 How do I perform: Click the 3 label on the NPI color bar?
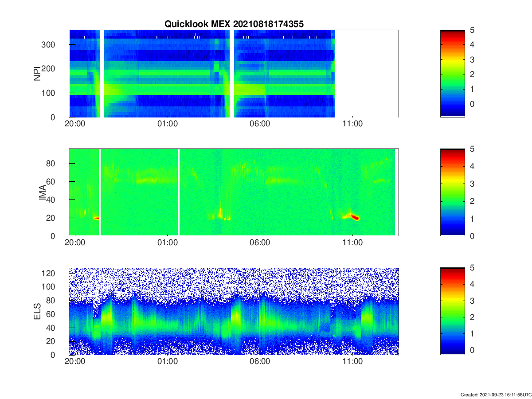[472, 60]
